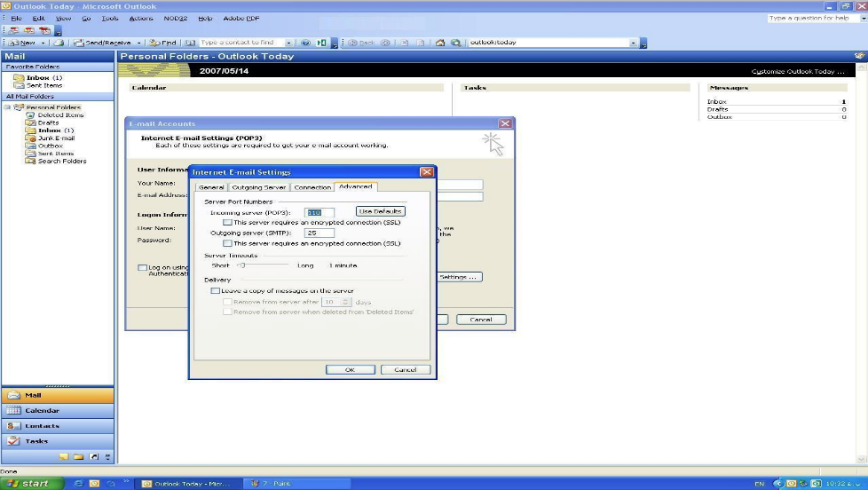Viewport: 868px width, 490px height.
Task: Check Remove from server after days
Action: tap(227, 302)
